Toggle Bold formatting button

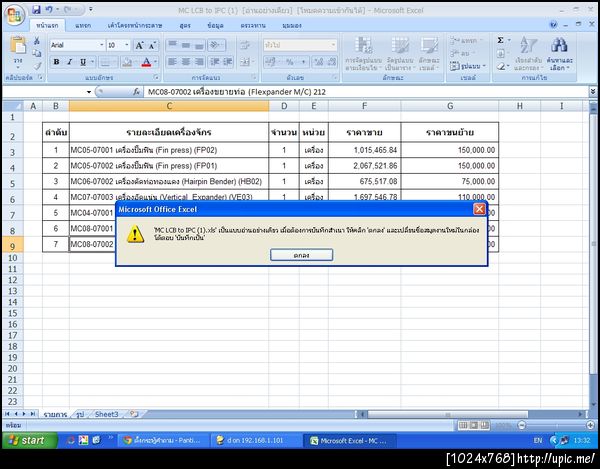click(56, 62)
